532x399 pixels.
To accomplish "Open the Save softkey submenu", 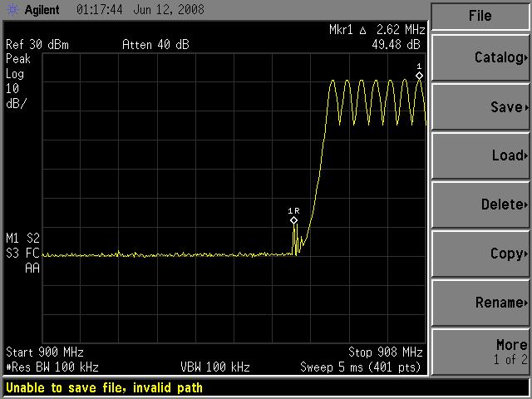I will tap(480, 107).
